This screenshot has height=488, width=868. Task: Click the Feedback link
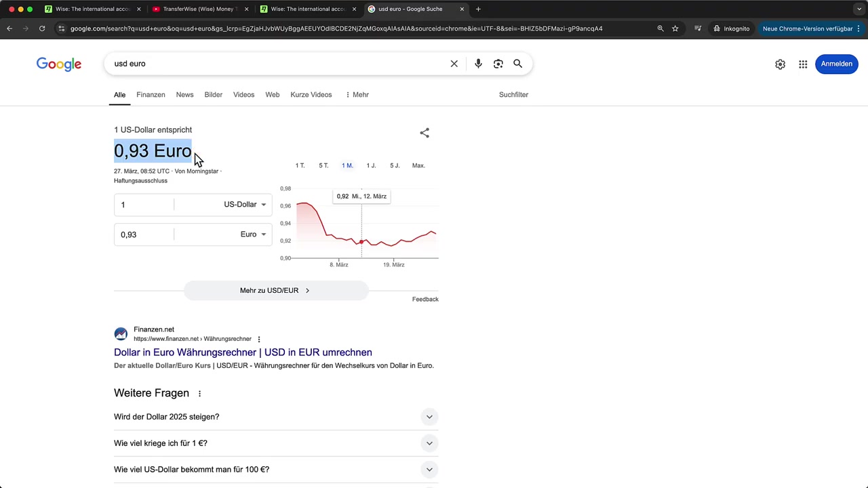pyautogui.click(x=425, y=299)
